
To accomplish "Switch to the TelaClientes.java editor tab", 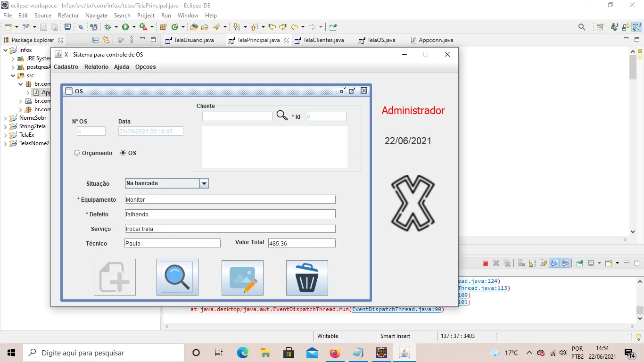I will click(x=323, y=40).
